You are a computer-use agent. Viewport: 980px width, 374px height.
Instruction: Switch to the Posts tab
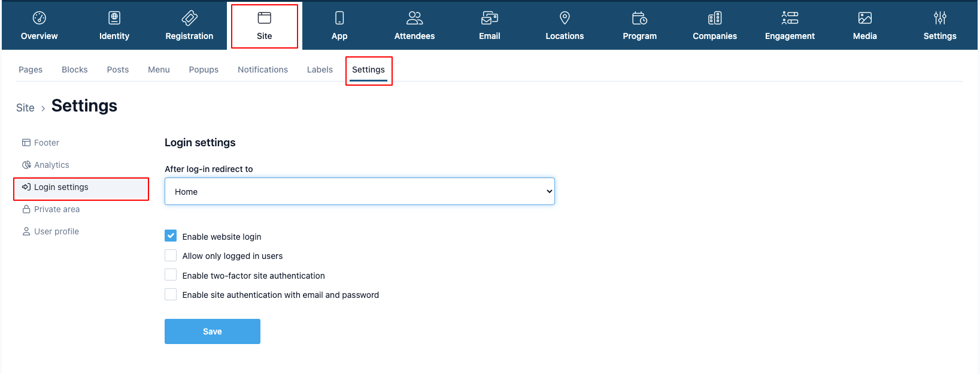click(x=118, y=70)
